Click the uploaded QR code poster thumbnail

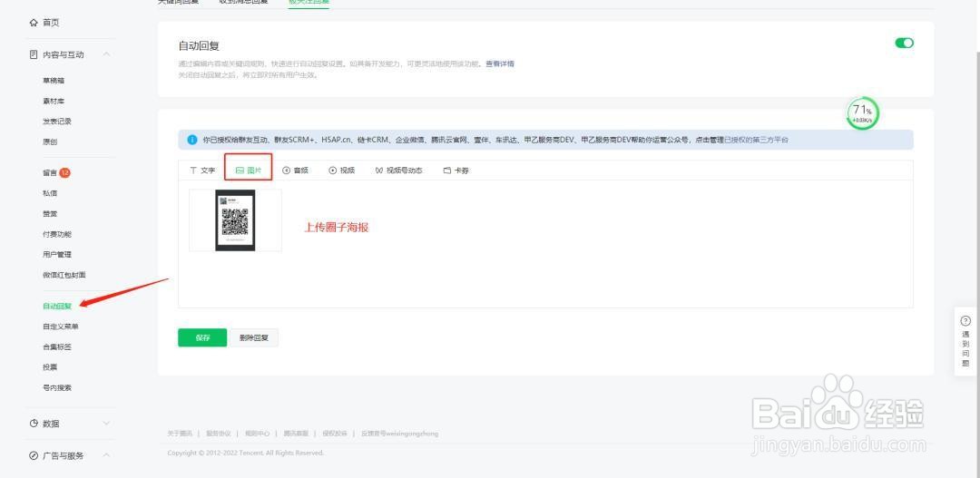click(x=235, y=220)
